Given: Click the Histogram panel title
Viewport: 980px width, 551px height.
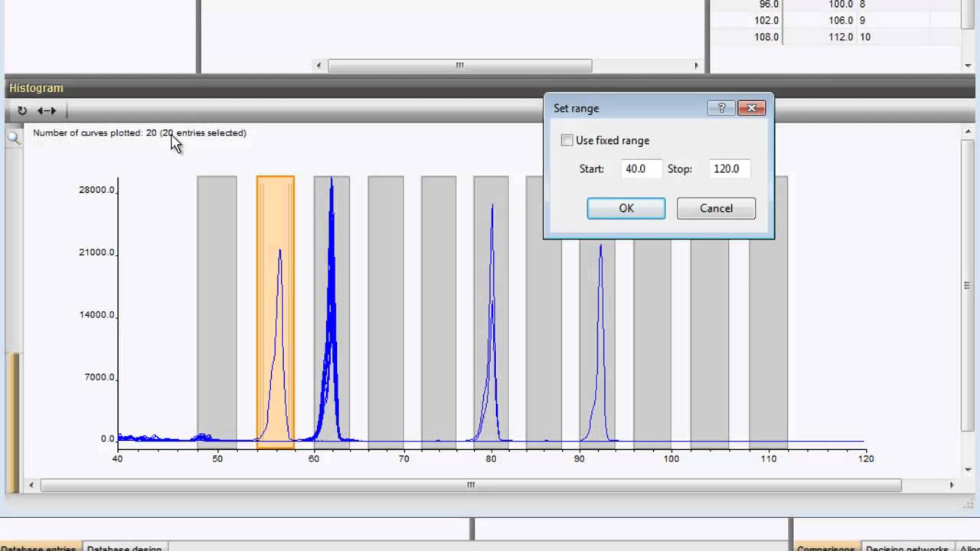Looking at the screenshot, I should pyautogui.click(x=36, y=88).
